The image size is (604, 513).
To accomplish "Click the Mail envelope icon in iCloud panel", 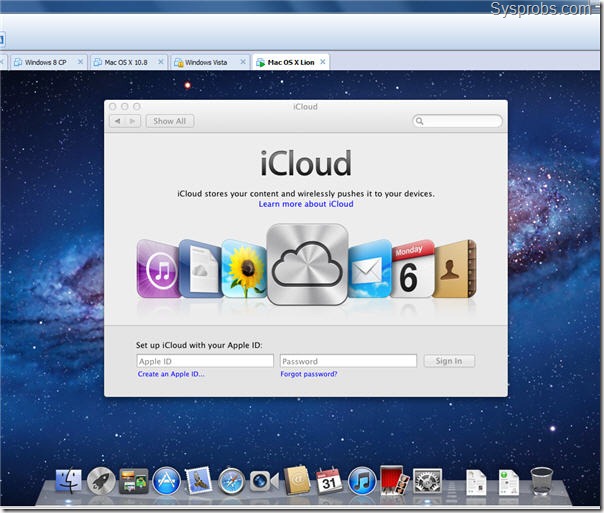I will point(369,269).
